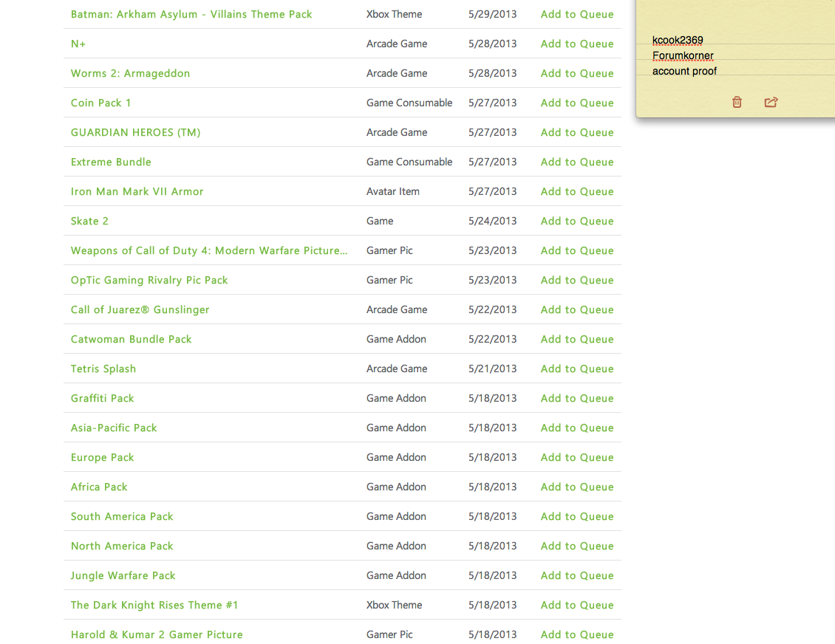Viewport: 835px width, 644px height.
Task: Add Batman Villains Theme Pack to queue
Action: 577,14
